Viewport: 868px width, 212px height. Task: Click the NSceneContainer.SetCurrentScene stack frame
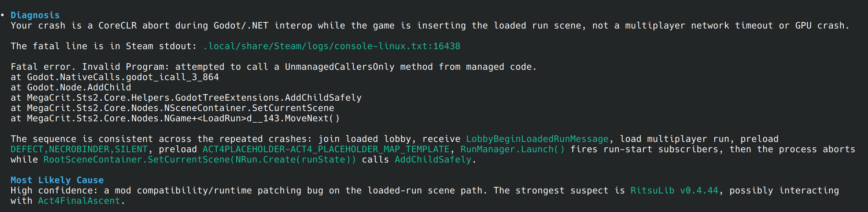click(x=173, y=108)
